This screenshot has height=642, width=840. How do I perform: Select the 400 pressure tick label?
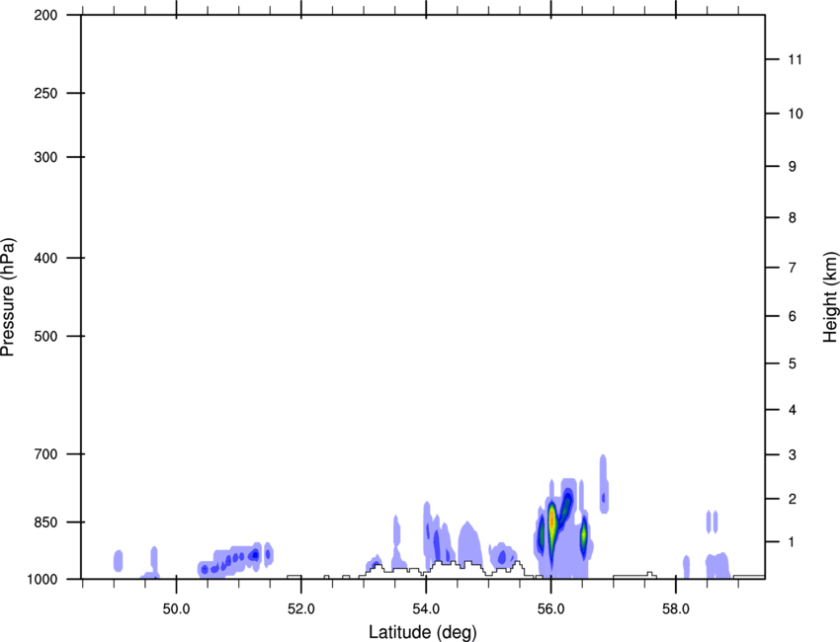pyautogui.click(x=45, y=258)
